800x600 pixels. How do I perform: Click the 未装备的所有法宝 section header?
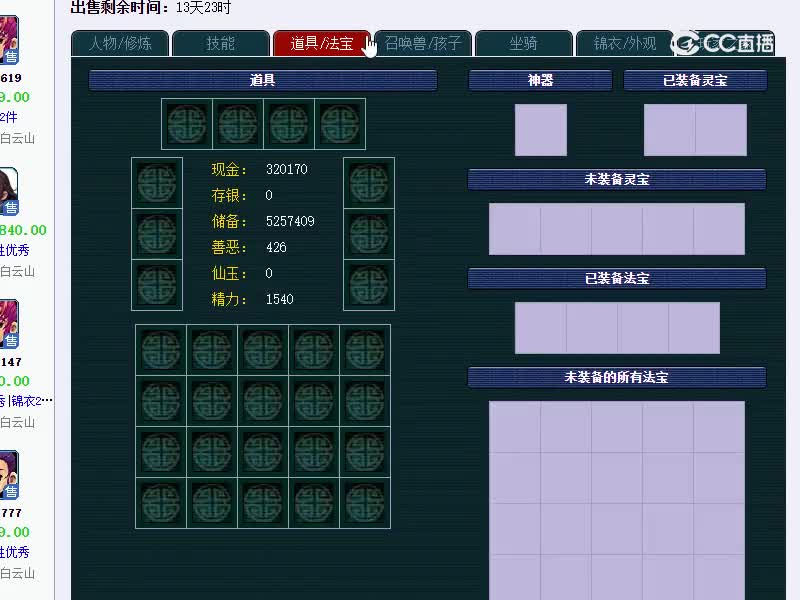(x=617, y=377)
